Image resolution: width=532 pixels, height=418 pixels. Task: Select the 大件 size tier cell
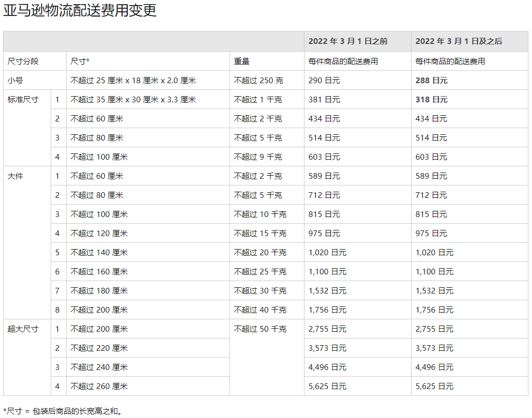coord(16,176)
